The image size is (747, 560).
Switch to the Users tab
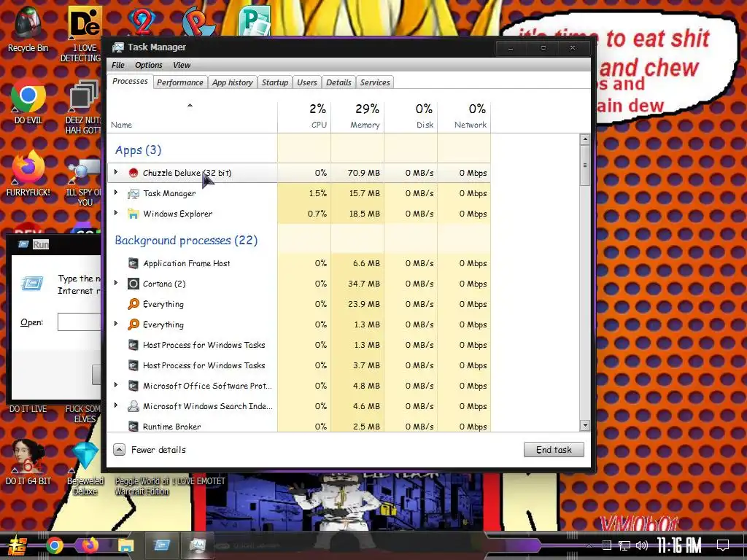307,82
